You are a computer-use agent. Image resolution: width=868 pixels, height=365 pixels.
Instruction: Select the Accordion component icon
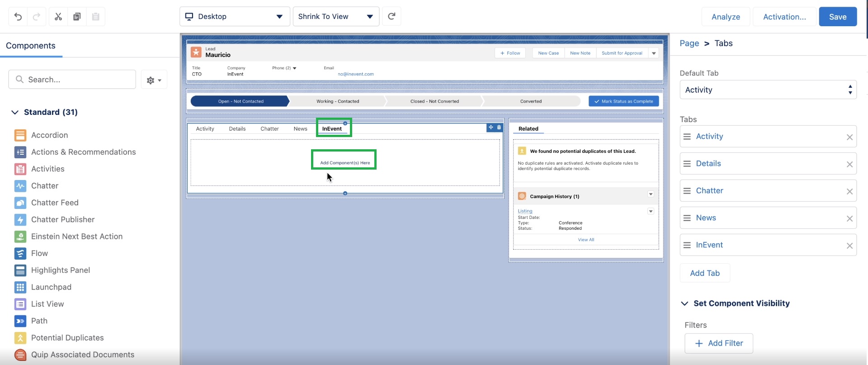(20, 135)
